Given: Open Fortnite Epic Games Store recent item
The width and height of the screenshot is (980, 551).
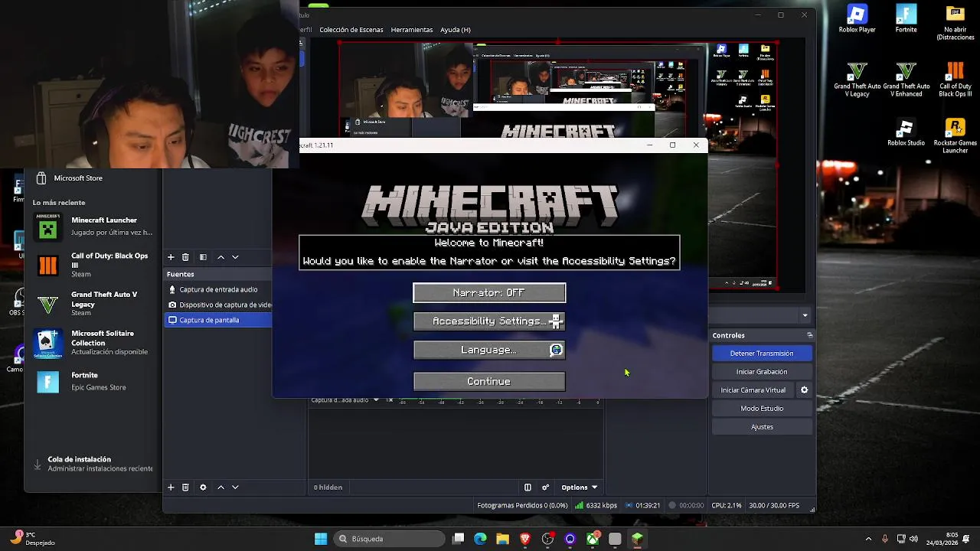Looking at the screenshot, I should (93, 381).
